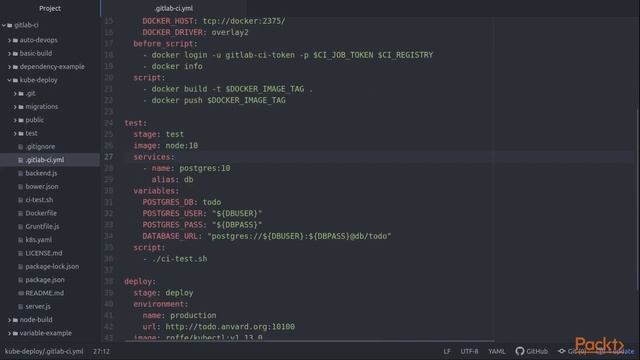Click the 'name: production' line
640x360 pixels.
pos(179,316)
